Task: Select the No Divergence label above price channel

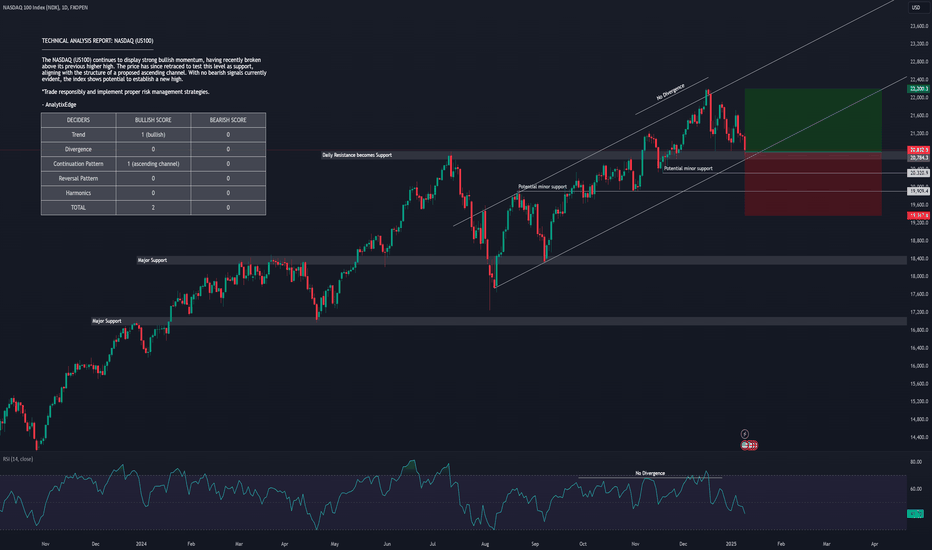Action: pos(670,92)
